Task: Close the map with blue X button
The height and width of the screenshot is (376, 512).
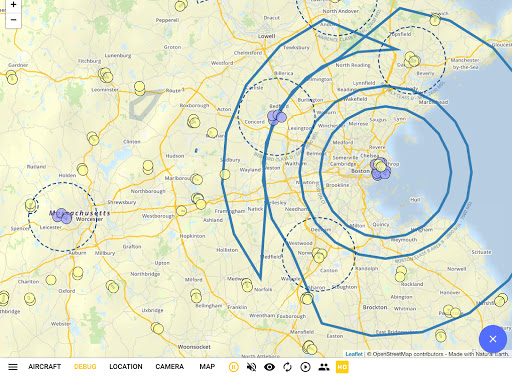Action: pos(493,339)
